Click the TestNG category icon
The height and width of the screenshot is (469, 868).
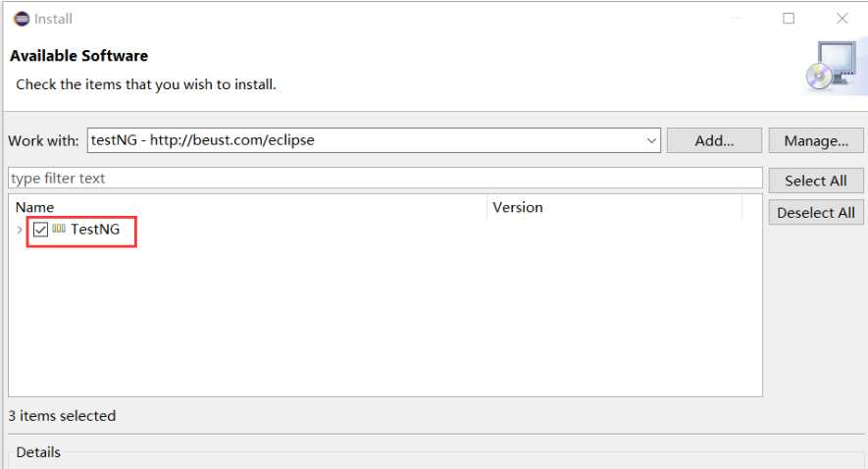pos(59,229)
